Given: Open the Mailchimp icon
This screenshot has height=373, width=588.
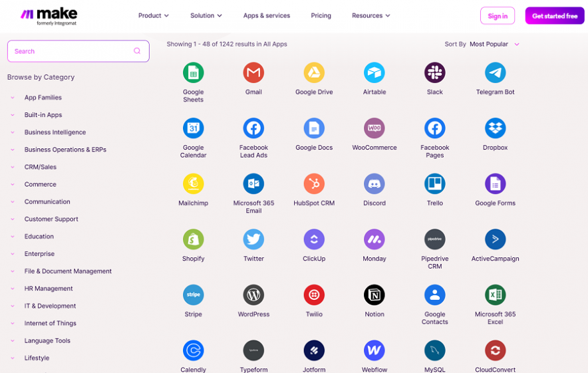Looking at the screenshot, I should click(x=193, y=184).
